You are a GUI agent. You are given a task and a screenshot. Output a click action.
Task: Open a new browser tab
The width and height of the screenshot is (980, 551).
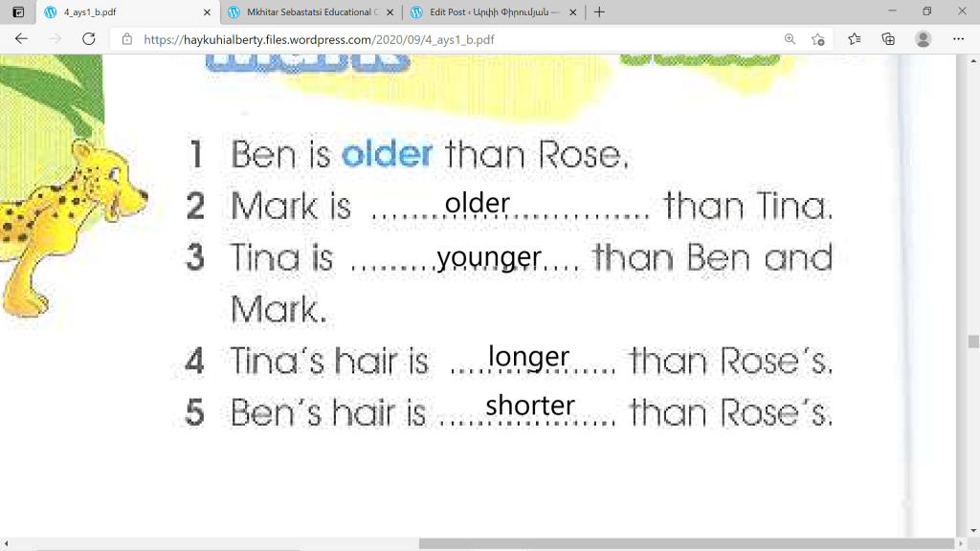(599, 12)
